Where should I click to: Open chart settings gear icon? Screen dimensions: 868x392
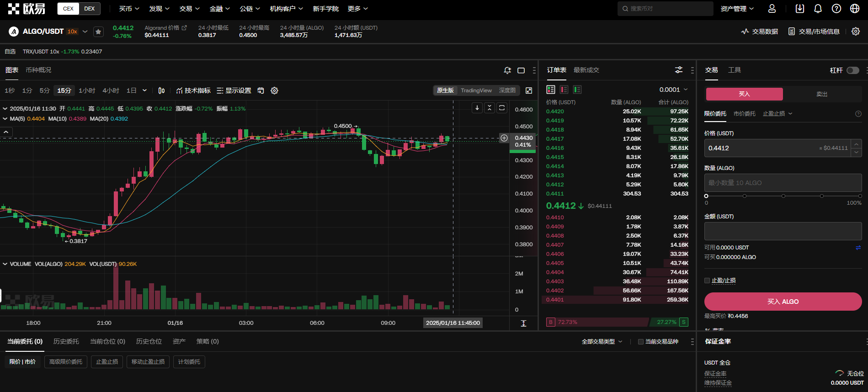pos(274,90)
